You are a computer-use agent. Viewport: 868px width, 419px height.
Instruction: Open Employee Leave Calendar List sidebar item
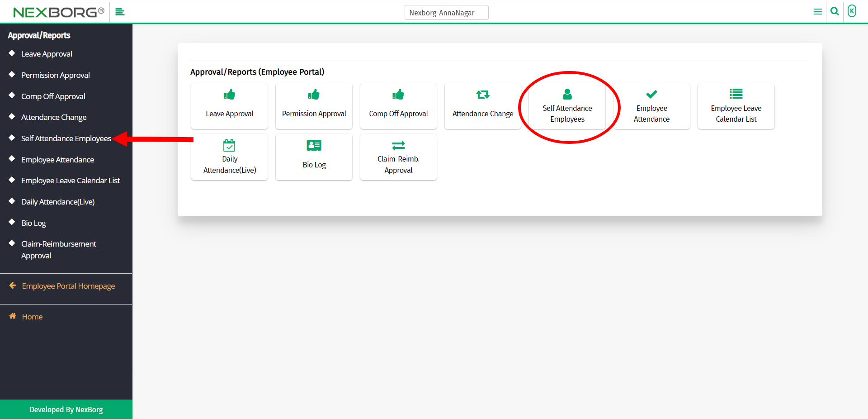71,181
